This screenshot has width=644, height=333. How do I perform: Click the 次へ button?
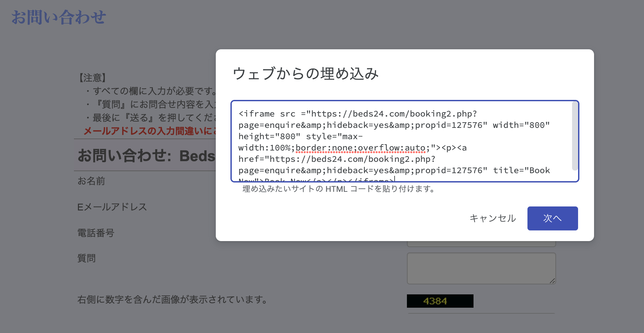click(552, 218)
